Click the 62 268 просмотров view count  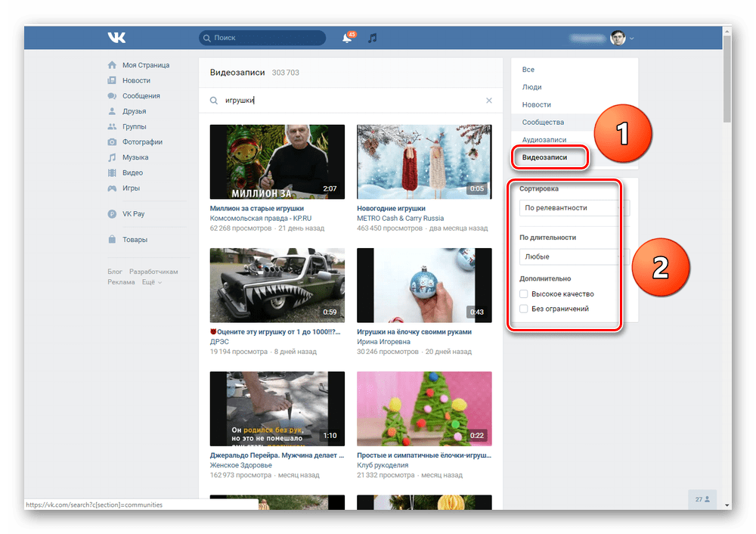[240, 228]
